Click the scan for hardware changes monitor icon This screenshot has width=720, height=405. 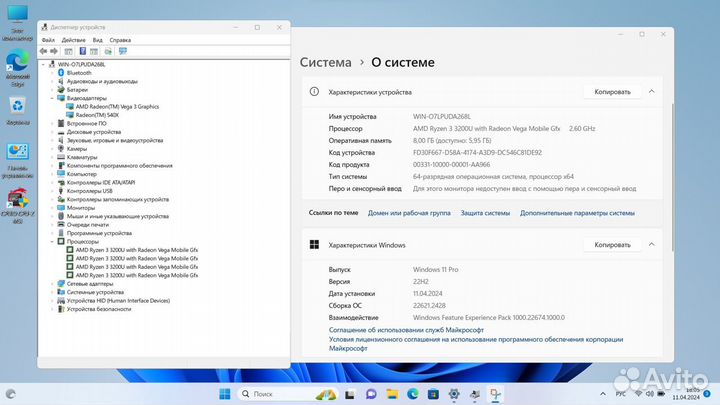tap(123, 51)
